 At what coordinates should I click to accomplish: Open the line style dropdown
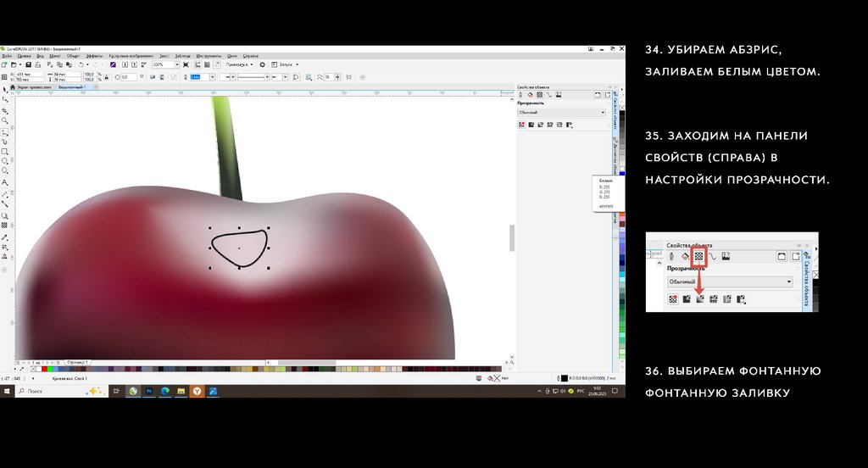267,77
